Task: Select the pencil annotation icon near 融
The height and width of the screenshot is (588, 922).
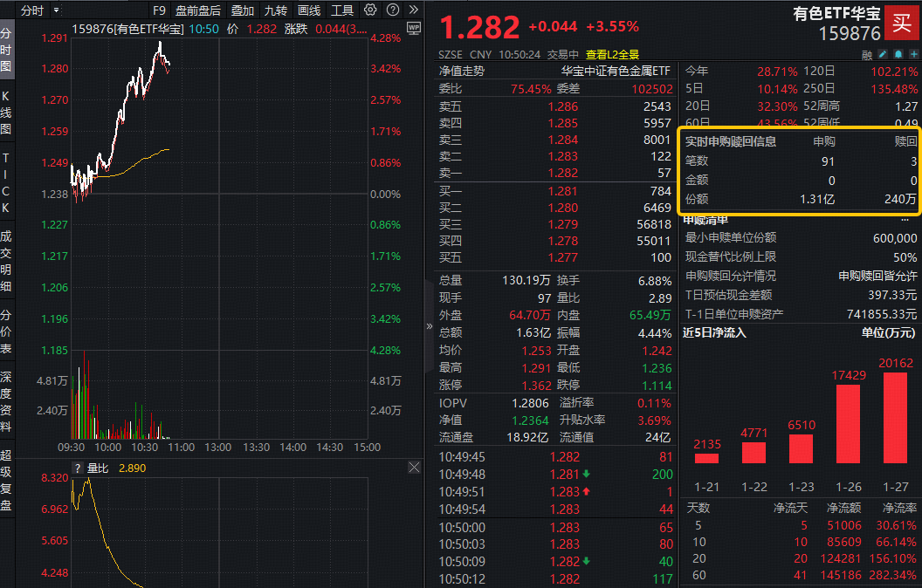Action: tap(883, 54)
